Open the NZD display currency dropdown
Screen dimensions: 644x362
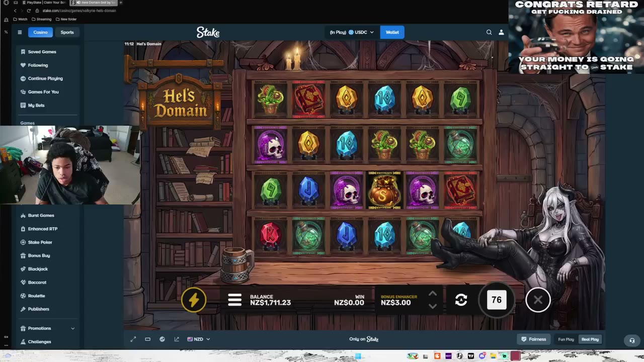pyautogui.click(x=199, y=339)
